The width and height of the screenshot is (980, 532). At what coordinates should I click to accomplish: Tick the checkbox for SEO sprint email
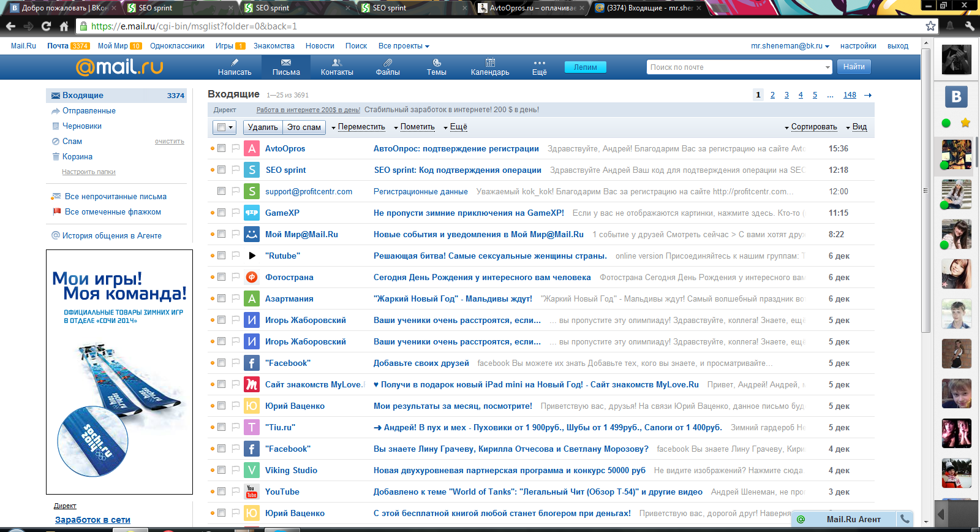pos(221,170)
